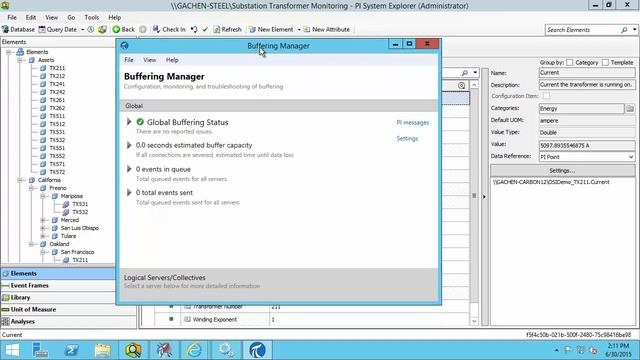Open the File menu in Buffering Manager
The width and height of the screenshot is (640, 360).
129,60
